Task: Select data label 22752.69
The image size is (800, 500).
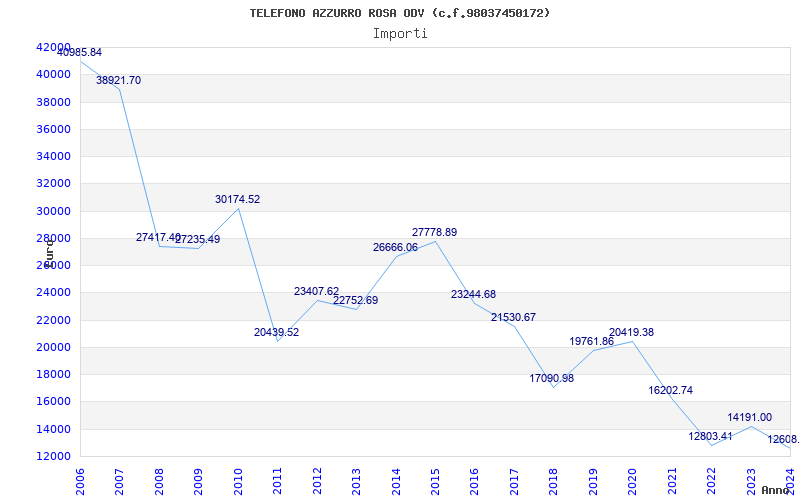Action: pos(356,301)
